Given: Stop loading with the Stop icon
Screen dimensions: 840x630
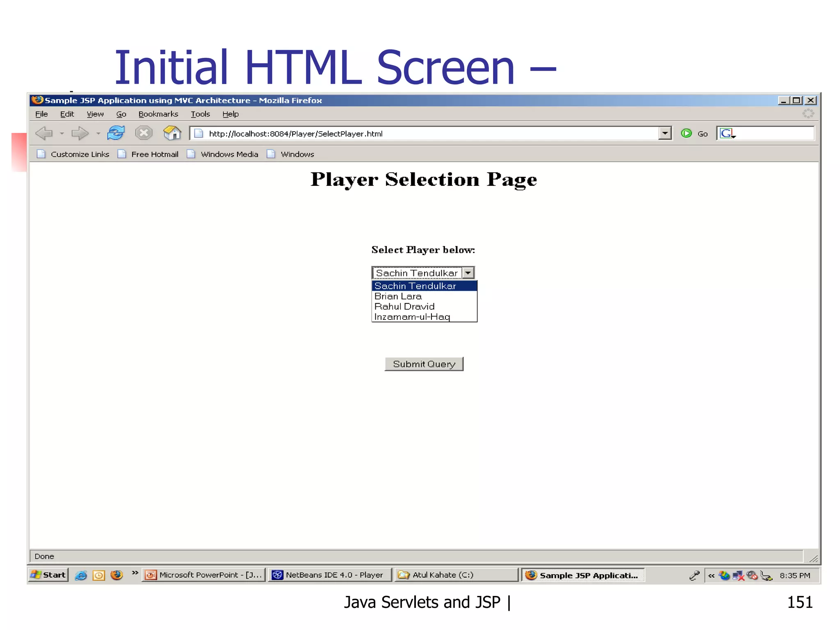Looking at the screenshot, I should (144, 133).
